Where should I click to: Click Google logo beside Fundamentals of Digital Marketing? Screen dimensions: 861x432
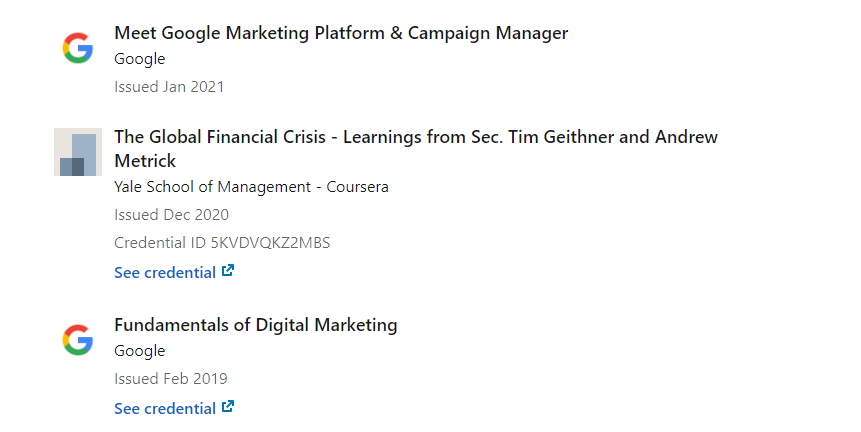point(78,340)
